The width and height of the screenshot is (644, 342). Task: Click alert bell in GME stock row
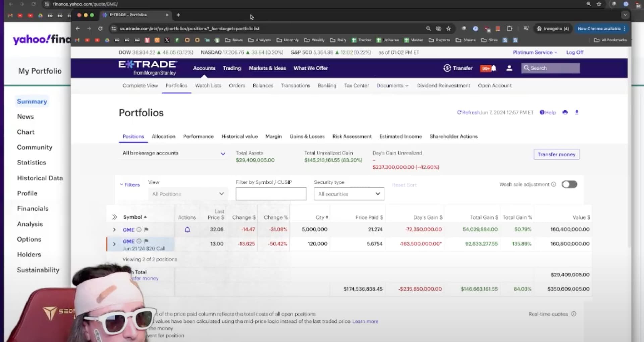tap(187, 229)
